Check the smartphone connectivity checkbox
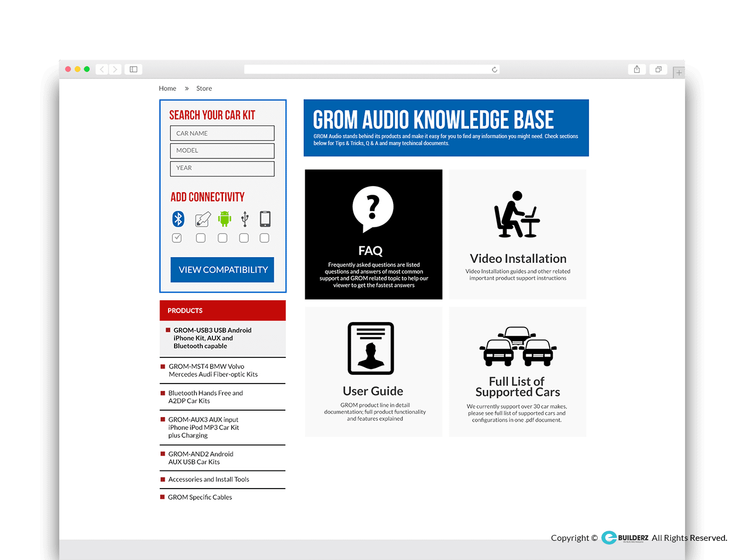 pos(264,238)
